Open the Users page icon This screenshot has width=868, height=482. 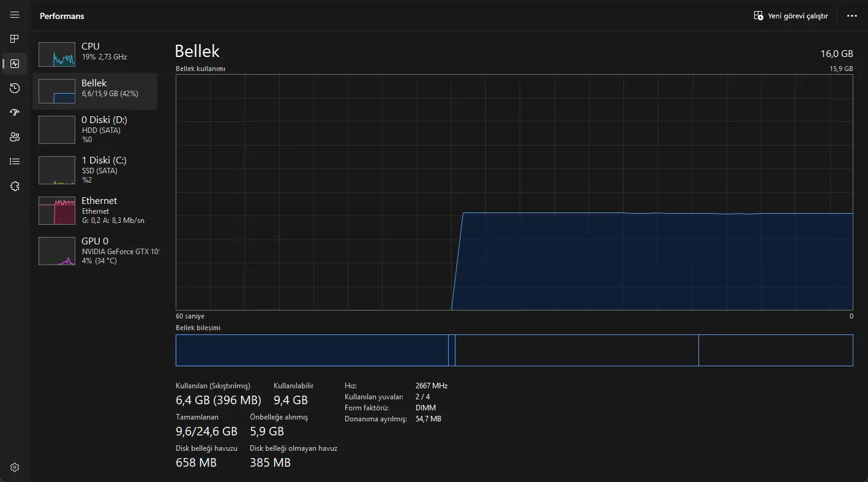pyautogui.click(x=15, y=137)
